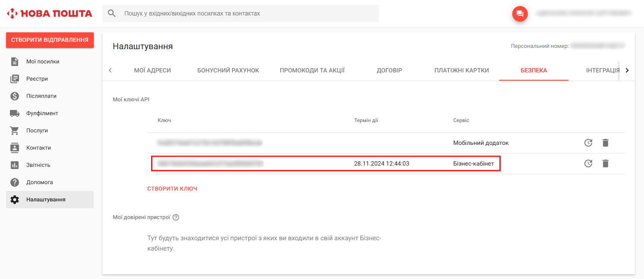Click the 28.11.2024 12:44:03 expiry date
The image size is (644, 279).
pyautogui.click(x=381, y=163)
